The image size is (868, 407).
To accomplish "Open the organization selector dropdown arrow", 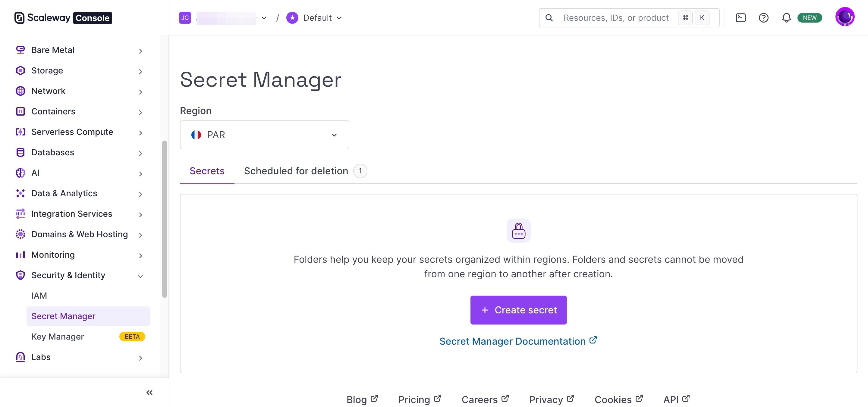I will click(264, 18).
